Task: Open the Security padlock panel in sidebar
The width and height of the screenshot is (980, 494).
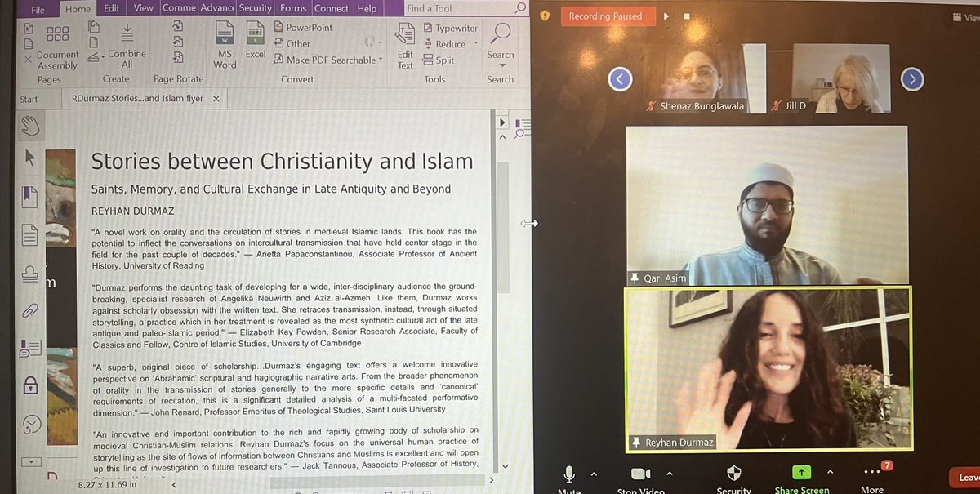Action: pos(31,385)
